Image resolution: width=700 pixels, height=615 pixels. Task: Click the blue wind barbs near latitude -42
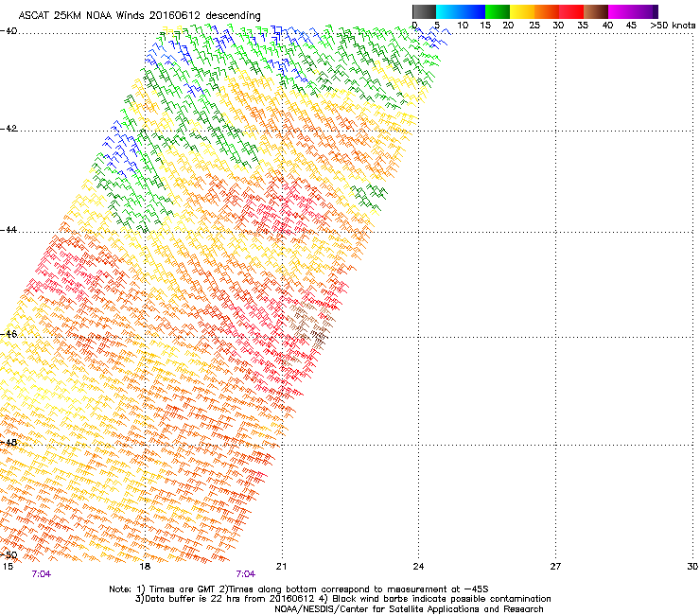121,149
